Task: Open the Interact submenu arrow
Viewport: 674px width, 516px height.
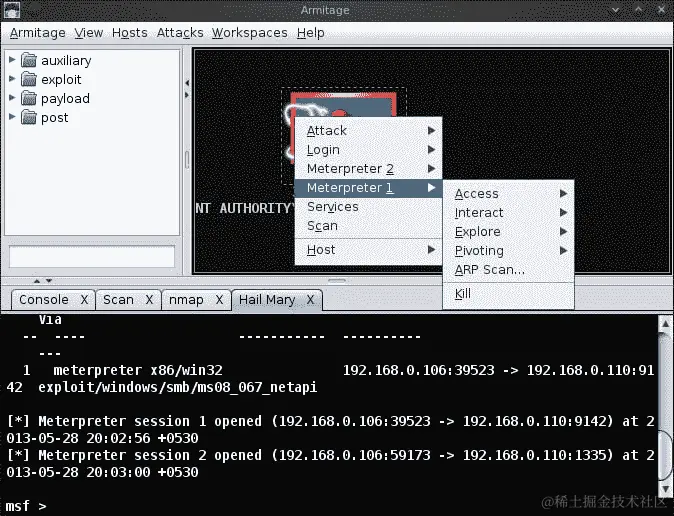Action: tap(564, 212)
